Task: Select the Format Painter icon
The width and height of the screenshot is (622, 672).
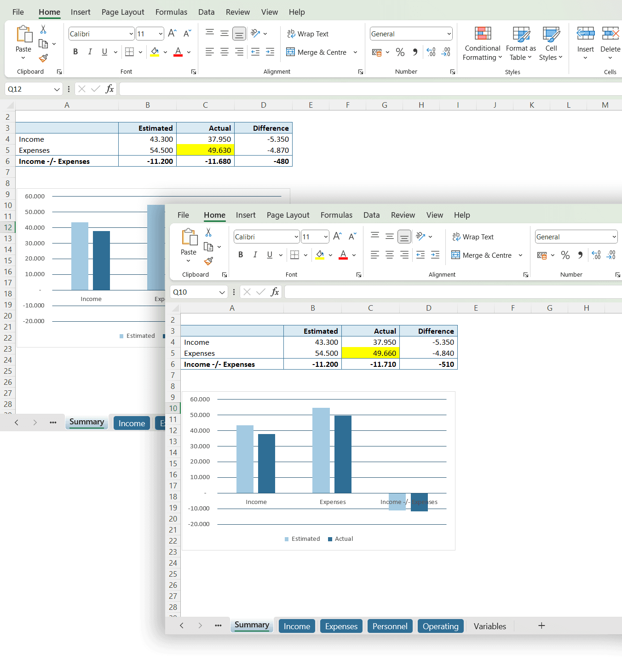Action: (208, 261)
